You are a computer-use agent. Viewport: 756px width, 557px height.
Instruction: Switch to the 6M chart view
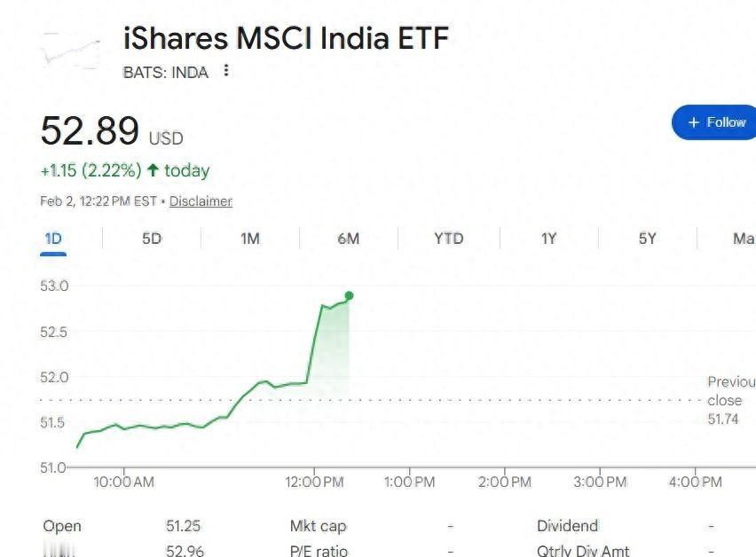pos(349,239)
